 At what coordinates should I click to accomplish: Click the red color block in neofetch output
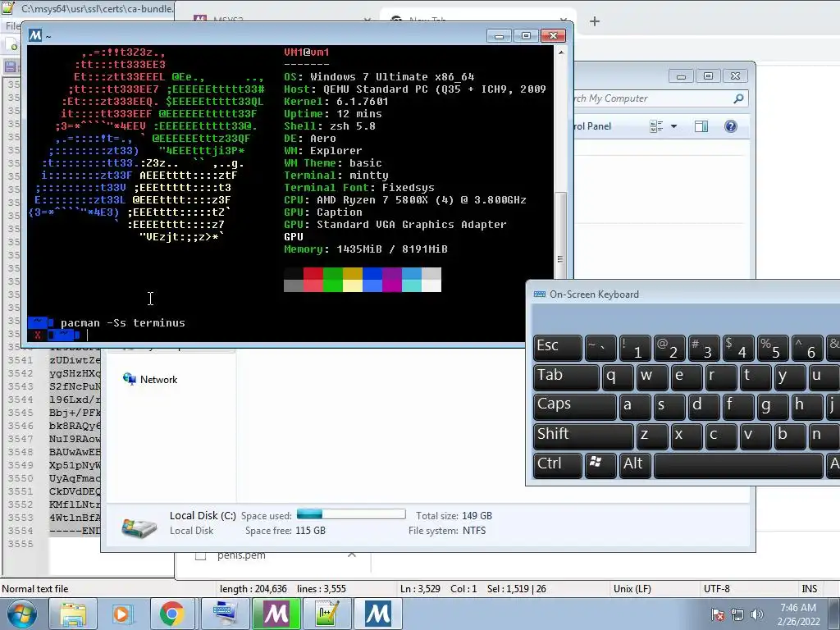tap(313, 274)
